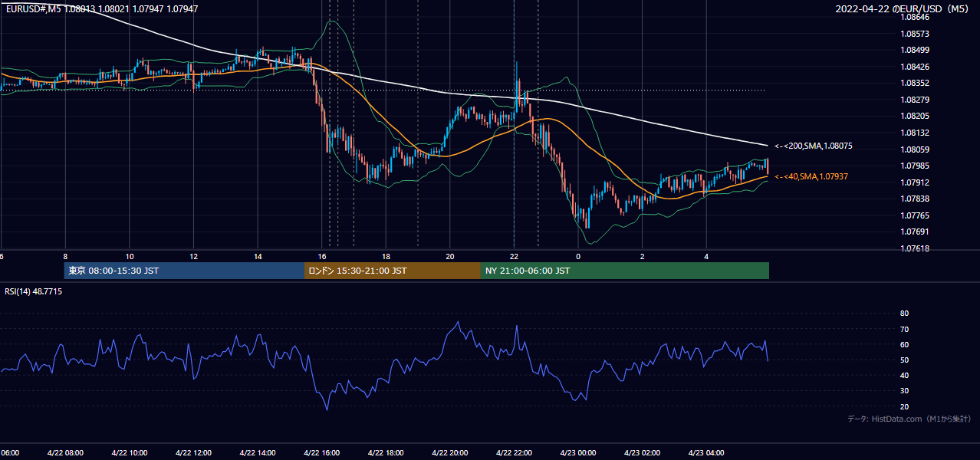Click the 4/22 14:00 bottom axis label
Viewport: 980px width, 460px height.
click(257, 452)
